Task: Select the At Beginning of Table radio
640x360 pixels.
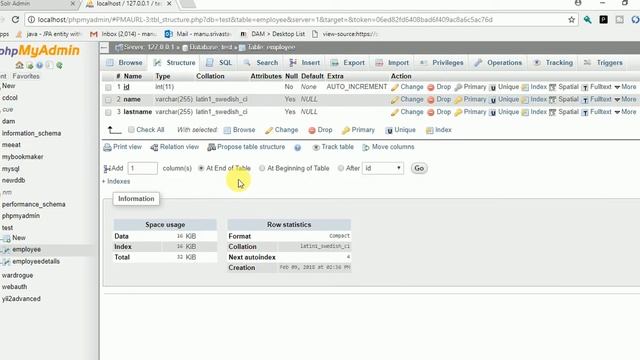Action: (262, 168)
